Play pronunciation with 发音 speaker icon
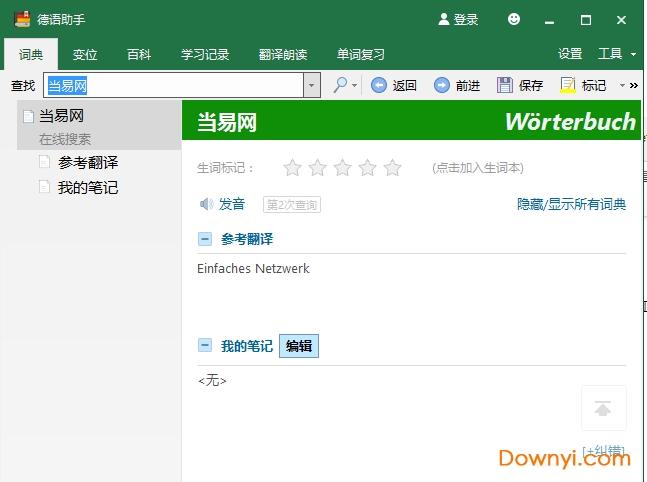The image size is (647, 482). click(206, 204)
